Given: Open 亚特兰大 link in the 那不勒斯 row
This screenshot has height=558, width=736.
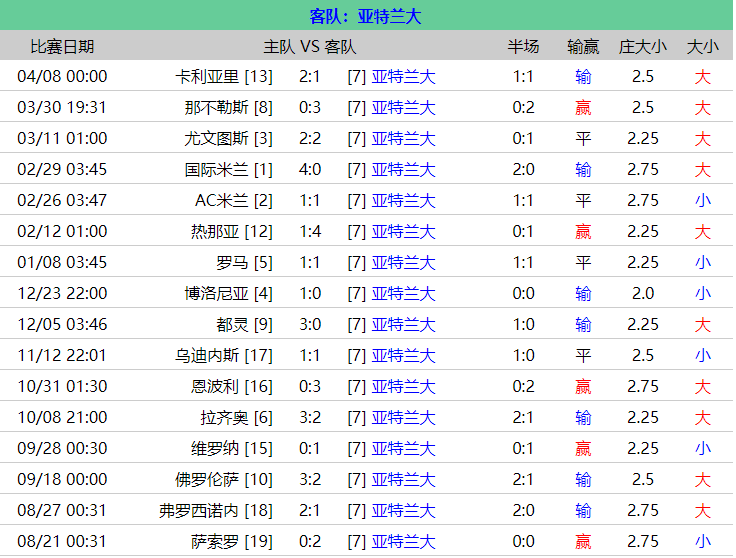Looking at the screenshot, I should pyautogui.click(x=403, y=107).
